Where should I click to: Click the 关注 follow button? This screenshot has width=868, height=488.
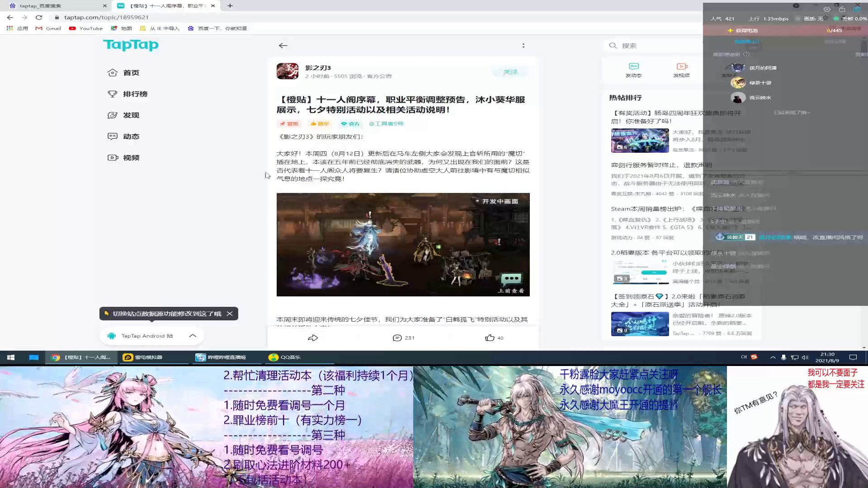[510, 72]
